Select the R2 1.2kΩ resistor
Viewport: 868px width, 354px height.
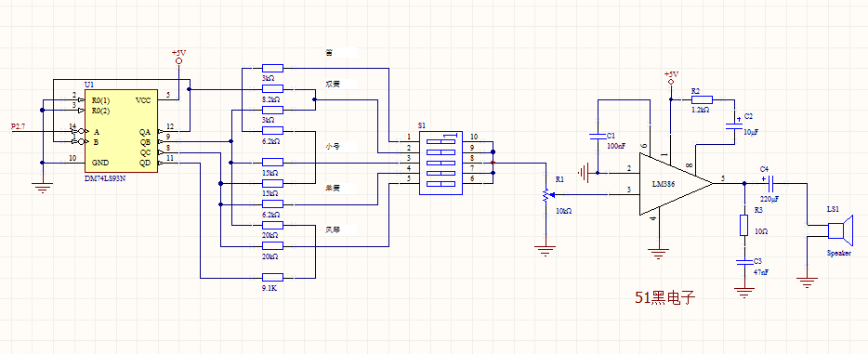pos(702,100)
